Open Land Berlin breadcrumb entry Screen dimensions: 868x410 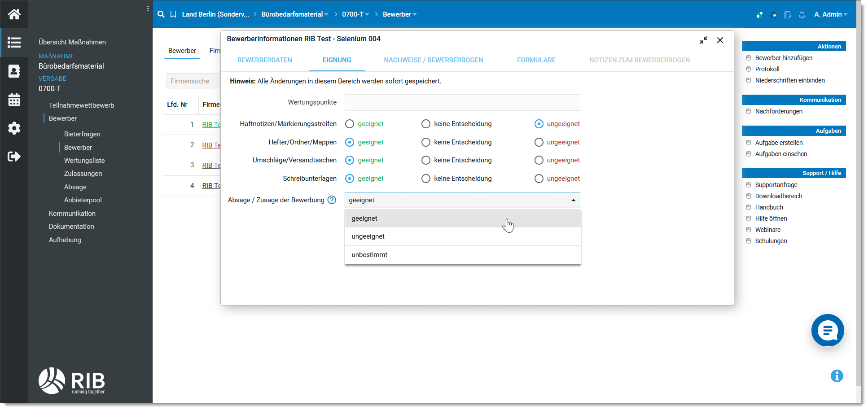click(215, 14)
